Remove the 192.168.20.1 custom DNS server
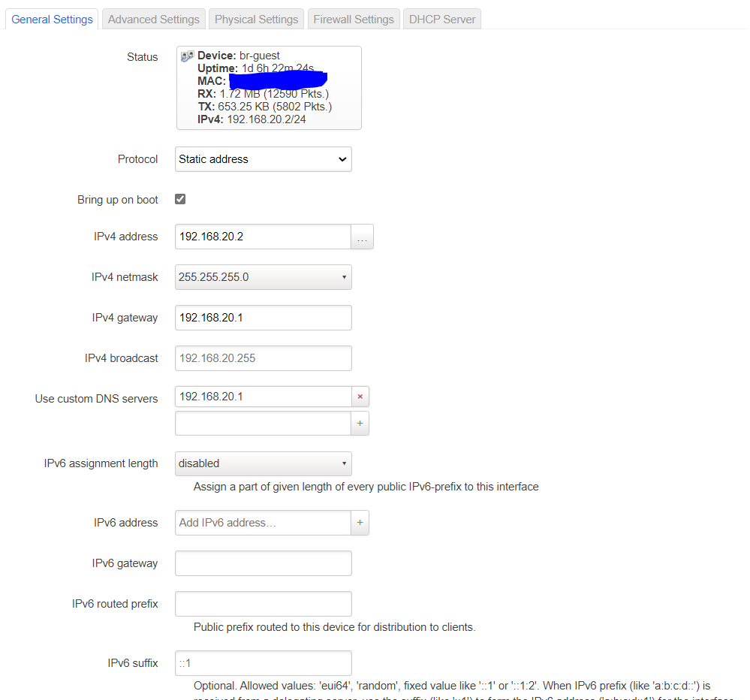Image resolution: width=750 pixels, height=700 pixels. click(360, 397)
